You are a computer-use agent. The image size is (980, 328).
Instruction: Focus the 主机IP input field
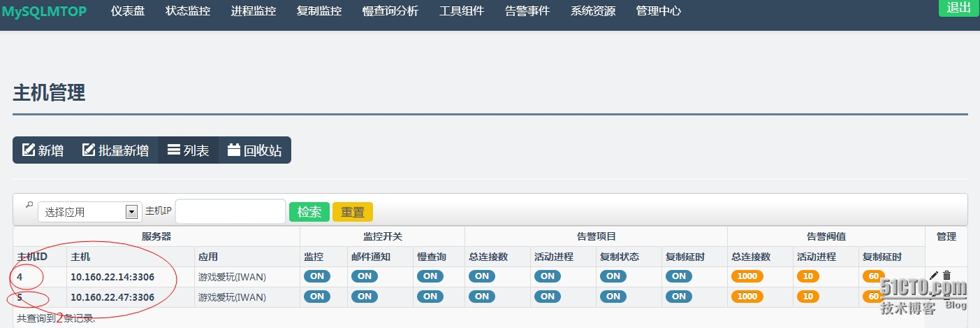pos(231,212)
